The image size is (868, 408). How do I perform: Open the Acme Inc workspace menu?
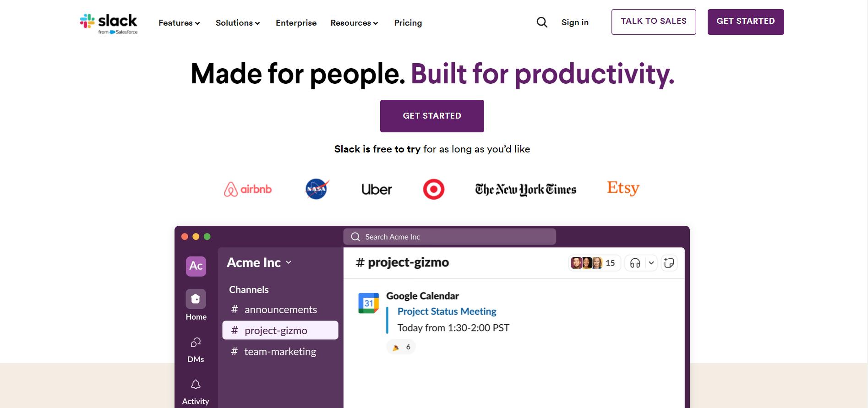259,262
